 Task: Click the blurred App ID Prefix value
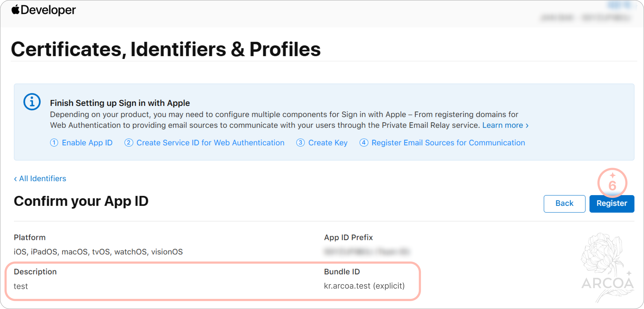click(x=366, y=251)
